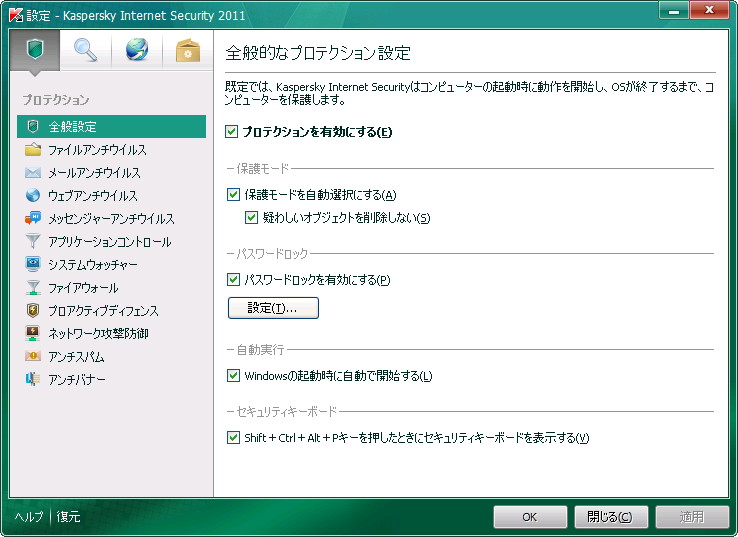Click the chat icon for メッセンジャーアンチウイルス
This screenshot has height=537, width=738.
[x=32, y=218]
